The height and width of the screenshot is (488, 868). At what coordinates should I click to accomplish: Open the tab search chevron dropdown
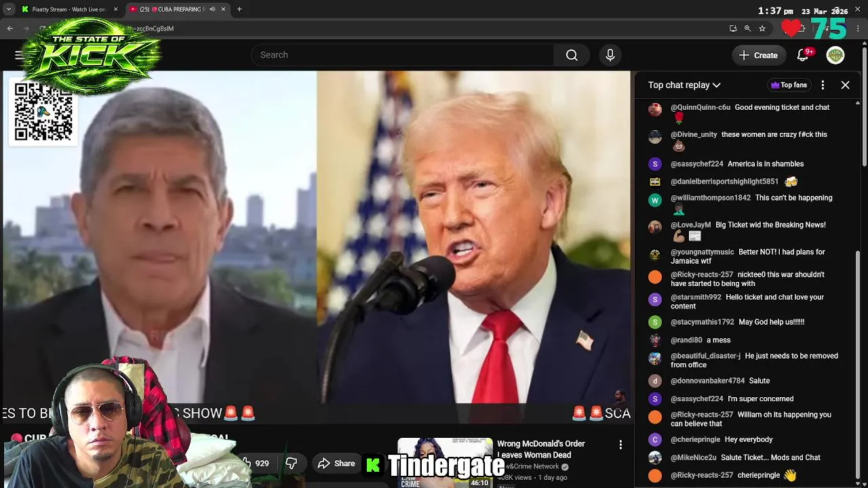pyautogui.click(x=9, y=9)
